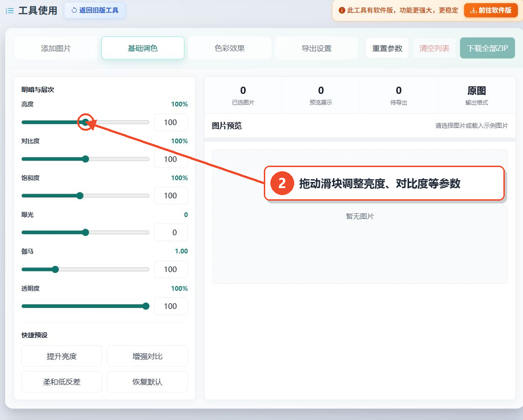Click 清空列表 button
This screenshot has width=523, height=420.
[434, 49]
